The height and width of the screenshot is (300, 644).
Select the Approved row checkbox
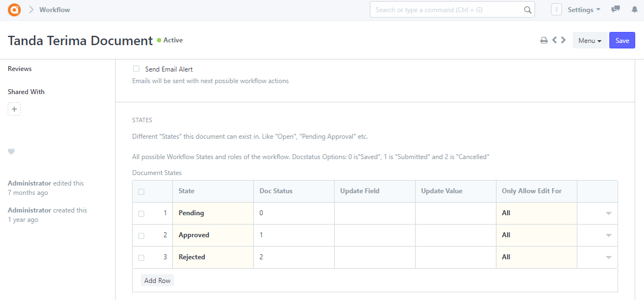coord(141,236)
